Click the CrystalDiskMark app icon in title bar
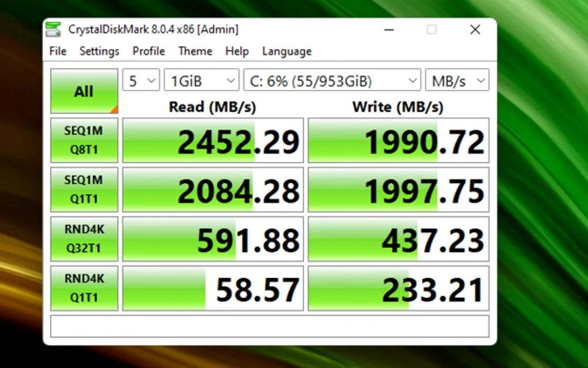 [53, 29]
